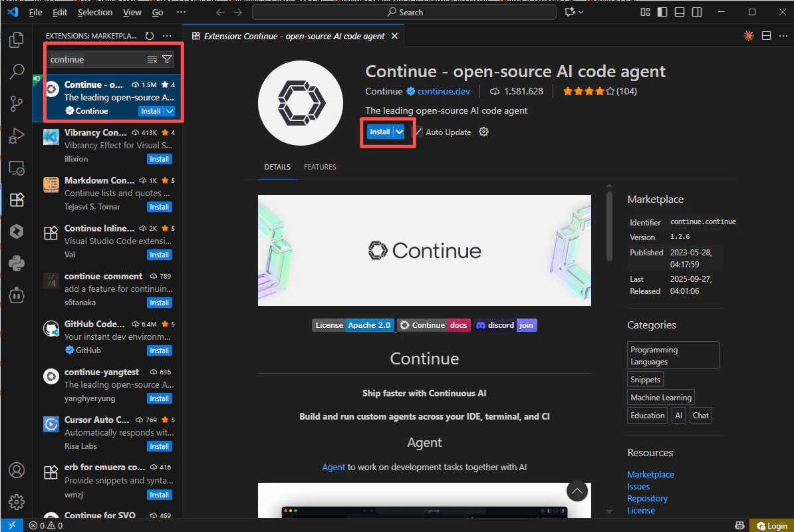The width and height of the screenshot is (794, 532).
Task: Switch to the FEATURES tab
Action: [320, 167]
